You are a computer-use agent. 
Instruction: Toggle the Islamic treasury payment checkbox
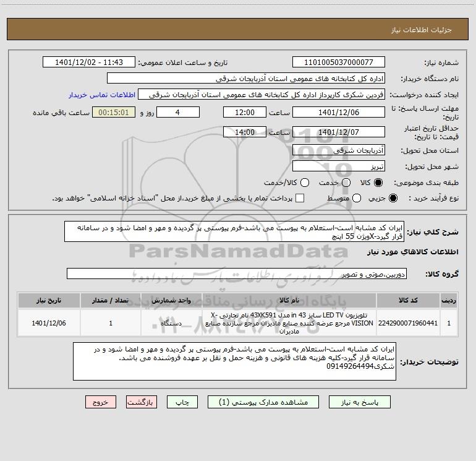click(x=300, y=198)
